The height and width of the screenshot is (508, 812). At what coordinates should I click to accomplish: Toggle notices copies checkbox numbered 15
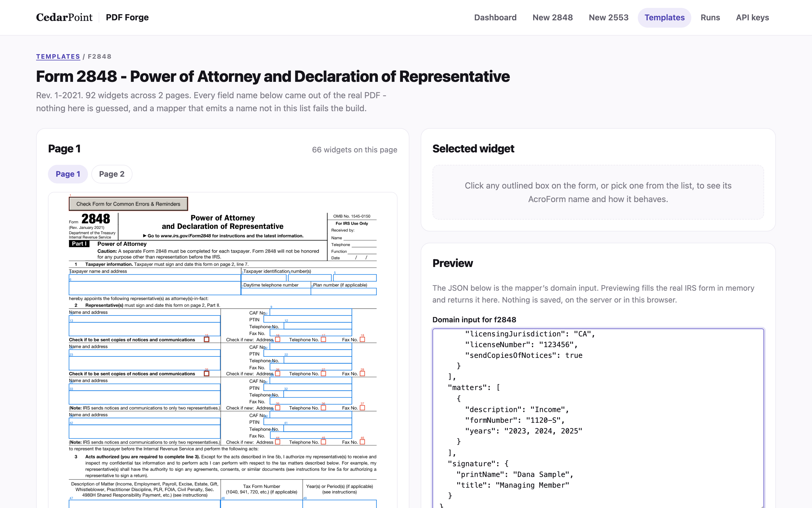[x=207, y=340]
